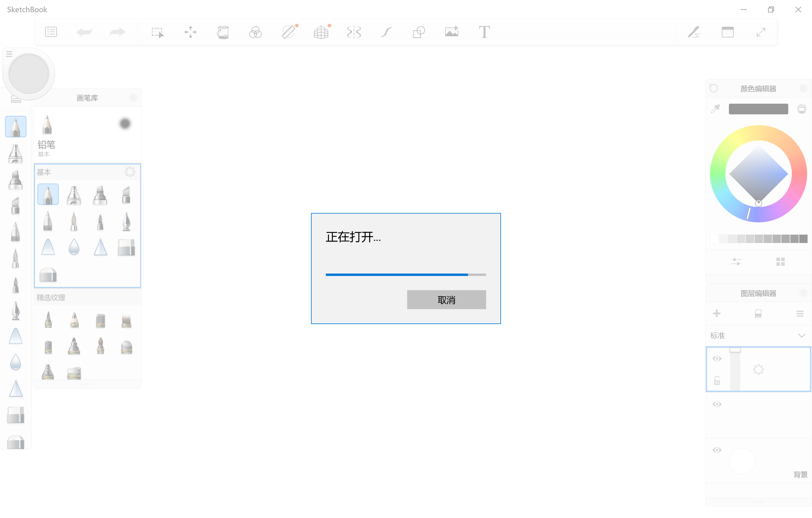The width and height of the screenshot is (812, 518).
Task: Cancel opening with the 取消 button
Action: (446, 300)
